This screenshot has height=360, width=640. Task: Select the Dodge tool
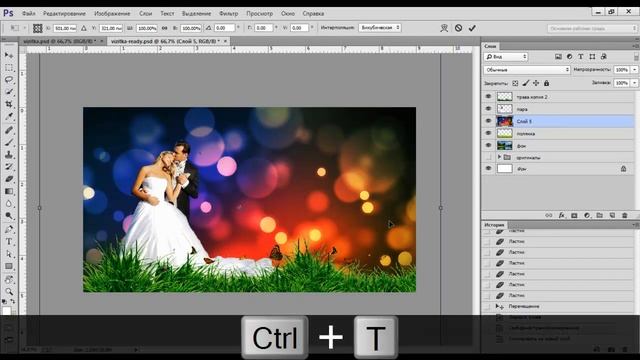click(9, 216)
